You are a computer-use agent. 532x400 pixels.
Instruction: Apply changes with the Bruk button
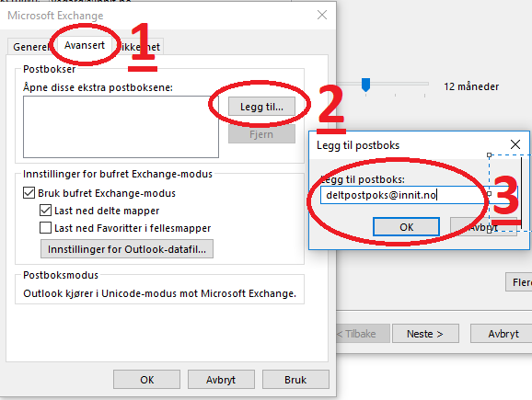pyautogui.click(x=295, y=380)
